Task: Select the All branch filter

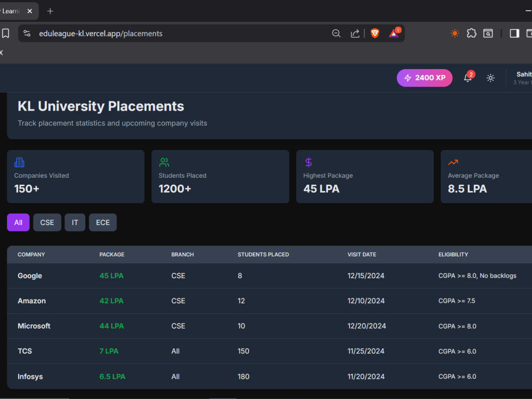Action: [x=18, y=222]
